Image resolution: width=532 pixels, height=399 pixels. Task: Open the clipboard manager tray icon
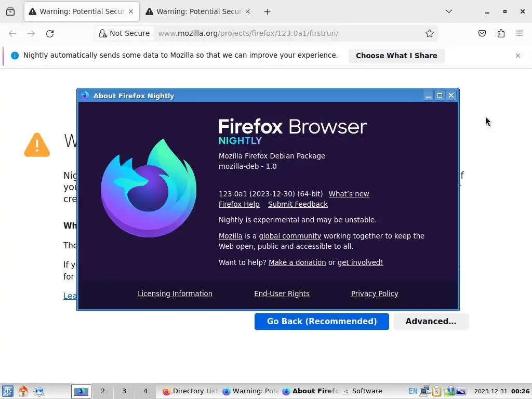[436, 391]
